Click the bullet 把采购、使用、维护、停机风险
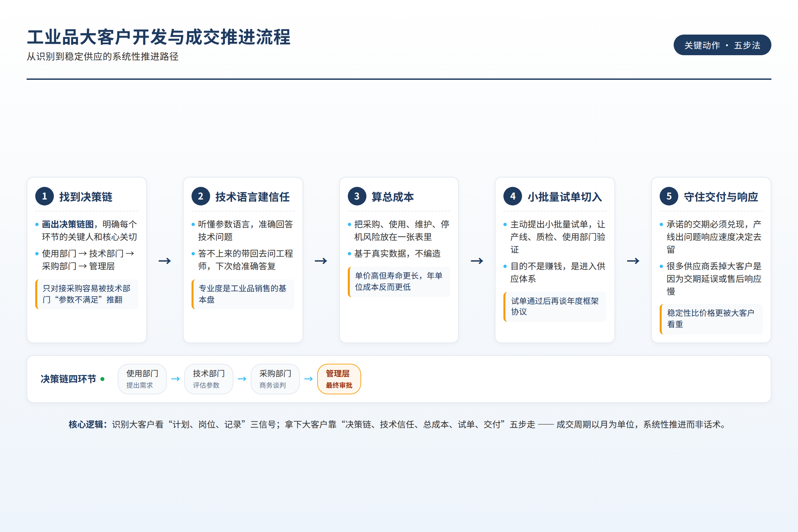Image resolution: width=798 pixels, height=532 pixels. [399, 231]
